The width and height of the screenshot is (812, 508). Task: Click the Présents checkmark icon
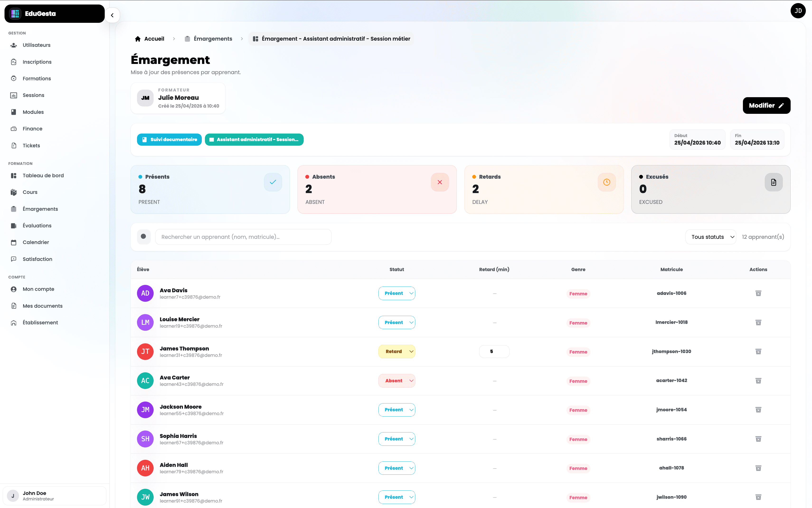(x=273, y=182)
